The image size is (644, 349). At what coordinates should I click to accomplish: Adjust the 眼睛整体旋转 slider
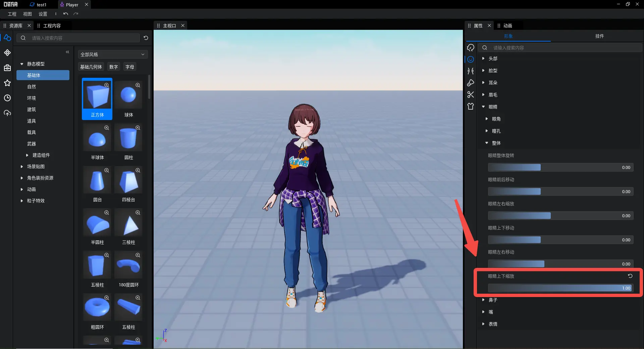tap(560, 167)
